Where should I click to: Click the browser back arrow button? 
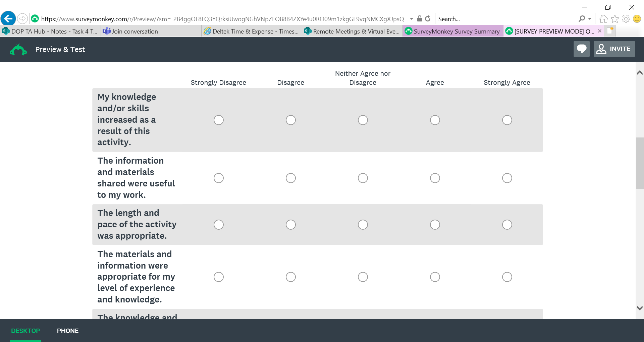(8, 18)
